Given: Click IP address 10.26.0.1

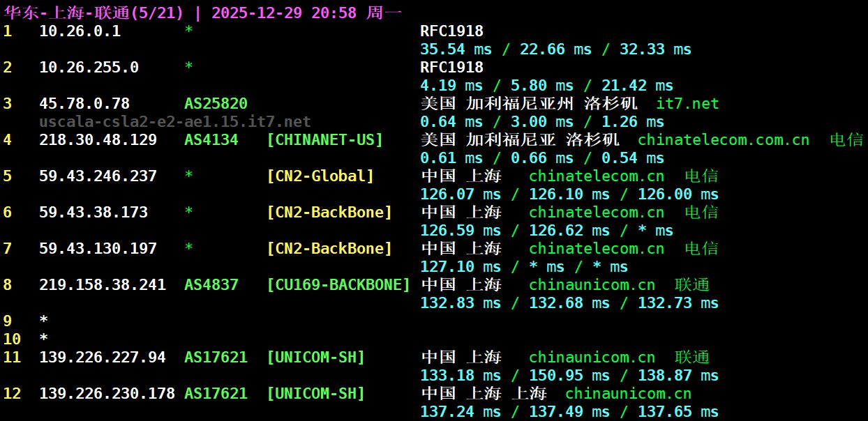Looking at the screenshot, I should click(80, 31).
